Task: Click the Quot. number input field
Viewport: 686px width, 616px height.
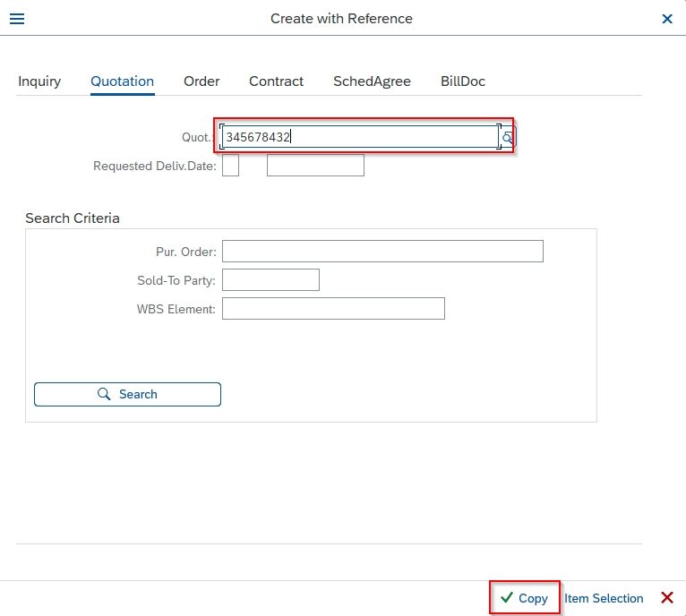Action: point(360,137)
